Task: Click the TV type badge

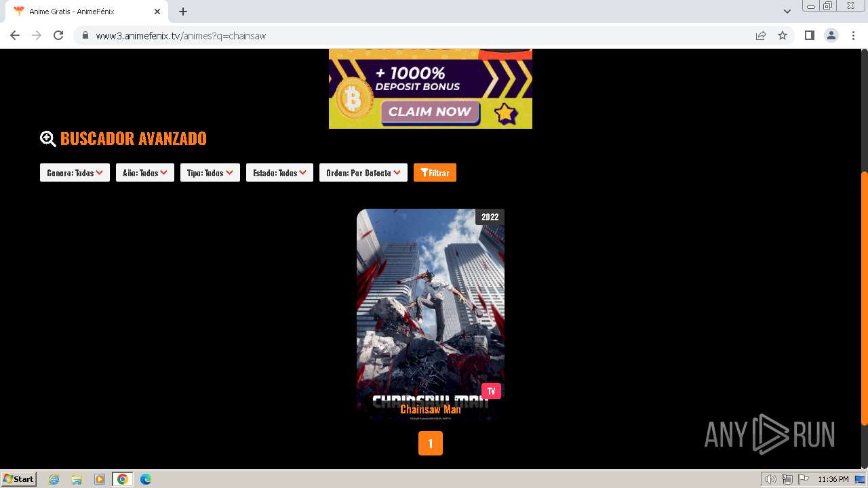Action: pos(491,391)
